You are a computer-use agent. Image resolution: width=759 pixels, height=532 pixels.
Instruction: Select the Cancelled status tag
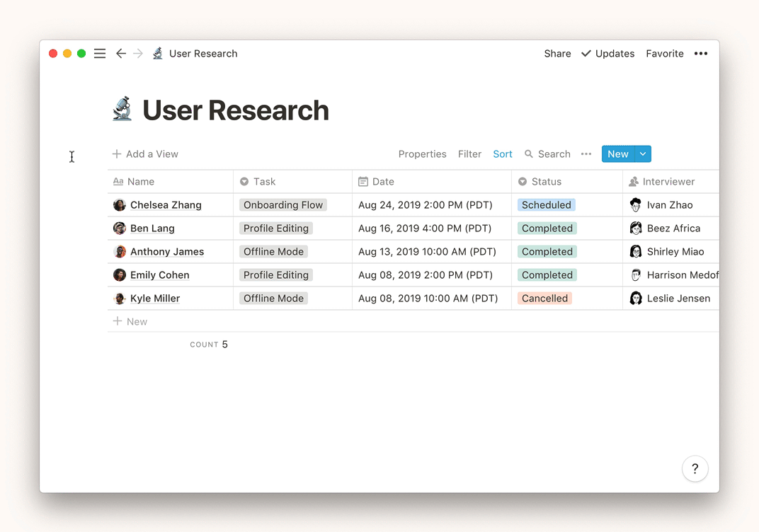[544, 299]
